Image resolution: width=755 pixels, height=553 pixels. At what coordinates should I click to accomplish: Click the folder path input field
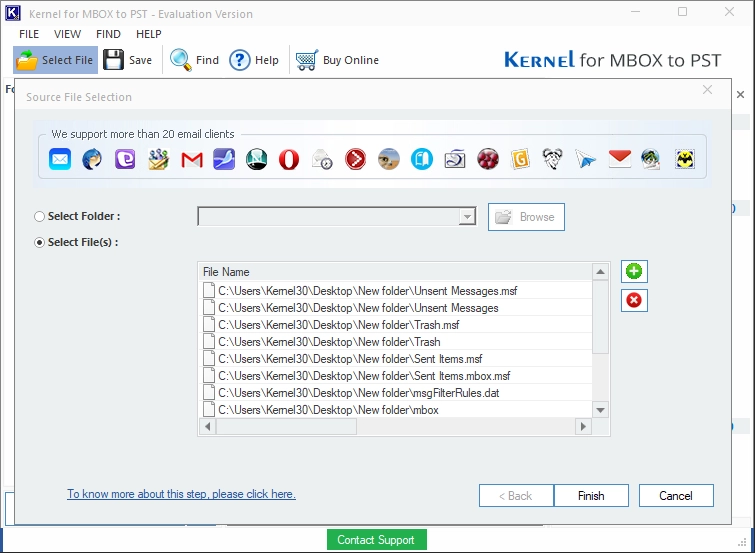point(329,217)
